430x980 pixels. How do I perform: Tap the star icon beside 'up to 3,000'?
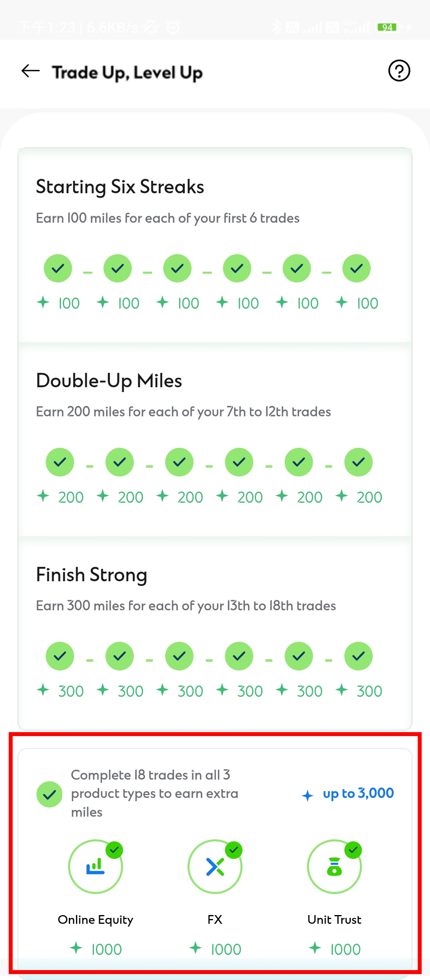click(308, 795)
